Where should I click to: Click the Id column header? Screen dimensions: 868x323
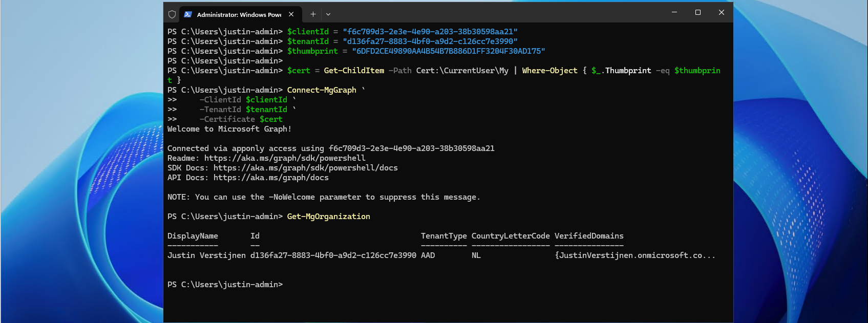[x=255, y=236]
